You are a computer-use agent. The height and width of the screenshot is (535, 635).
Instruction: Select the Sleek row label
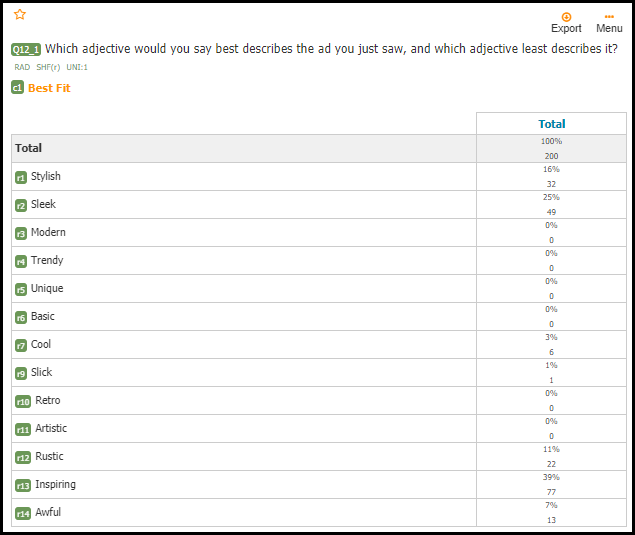point(43,204)
